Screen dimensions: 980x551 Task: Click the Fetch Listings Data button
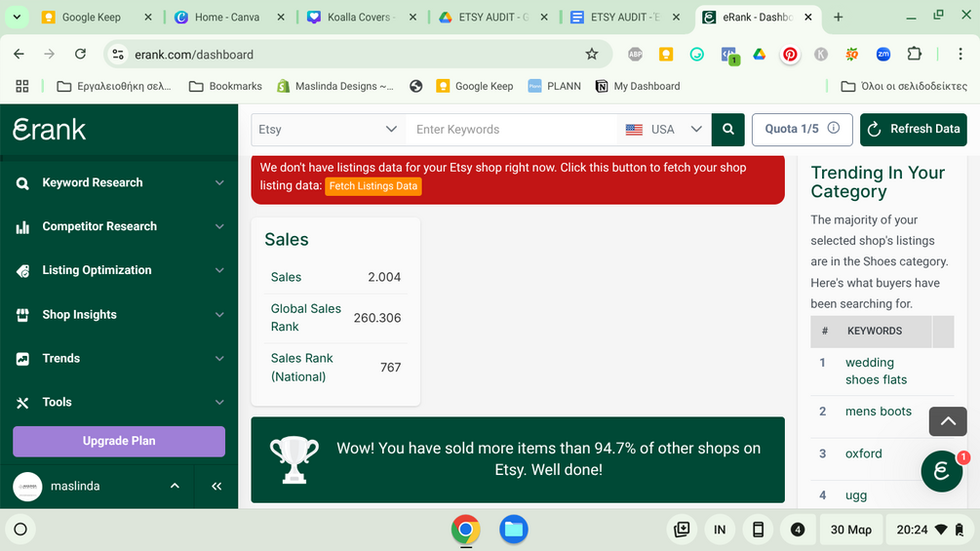373,186
